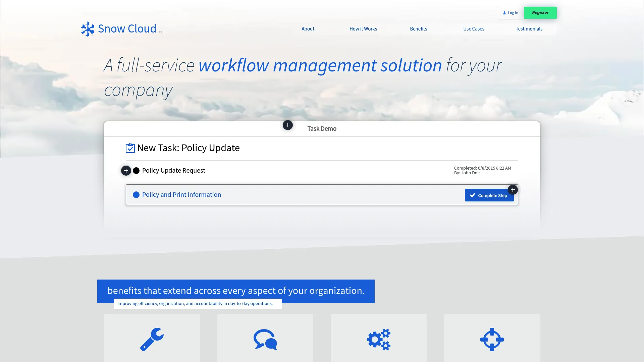Navigate to Benefits in top menu
Viewport: 644px width, 362px height.
pos(418,29)
